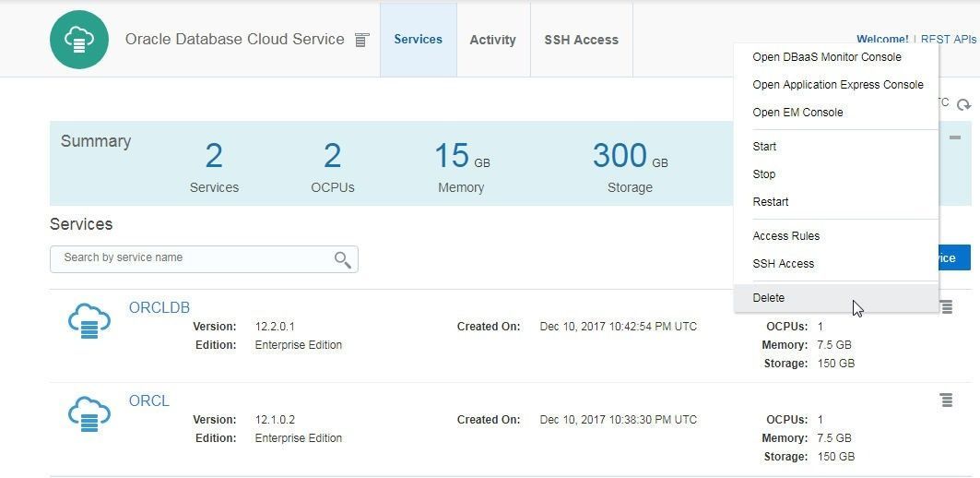Click ORCLDB created date Dec 10, 2017 10:42:54 PM
Screen dimensions: 980x478
(618, 327)
